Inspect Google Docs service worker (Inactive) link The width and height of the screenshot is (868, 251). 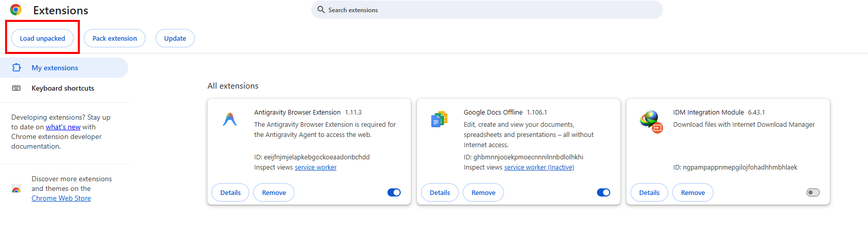pos(539,167)
